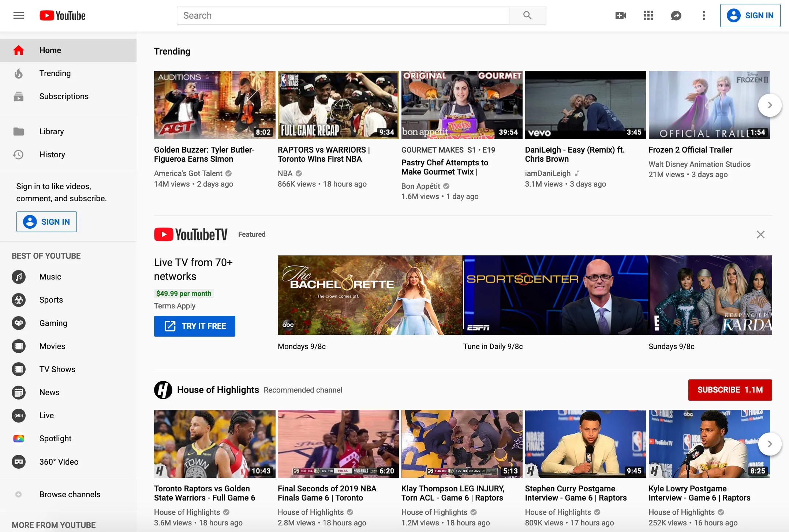Open the three-dot settings menu
Screen dimensions: 789x532
[703, 15]
